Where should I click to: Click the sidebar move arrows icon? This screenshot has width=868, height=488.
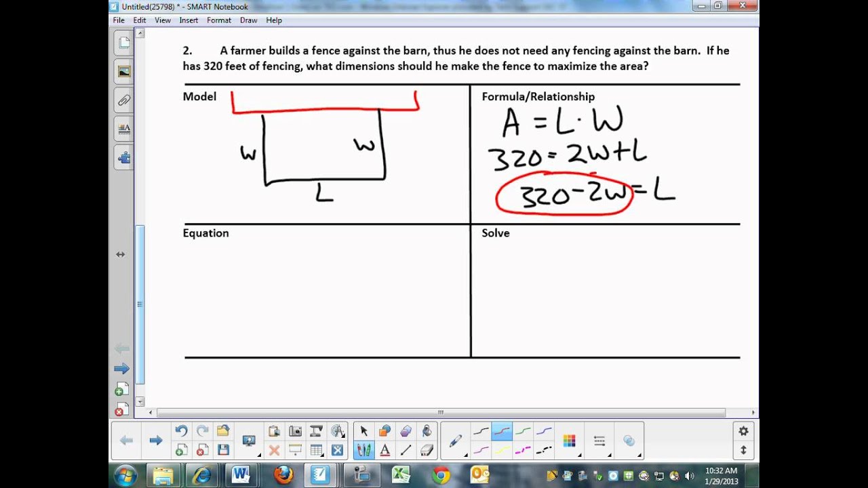pyautogui.click(x=121, y=254)
